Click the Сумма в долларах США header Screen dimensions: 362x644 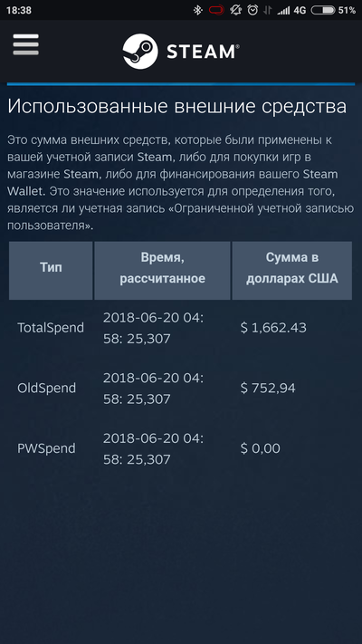(291, 270)
